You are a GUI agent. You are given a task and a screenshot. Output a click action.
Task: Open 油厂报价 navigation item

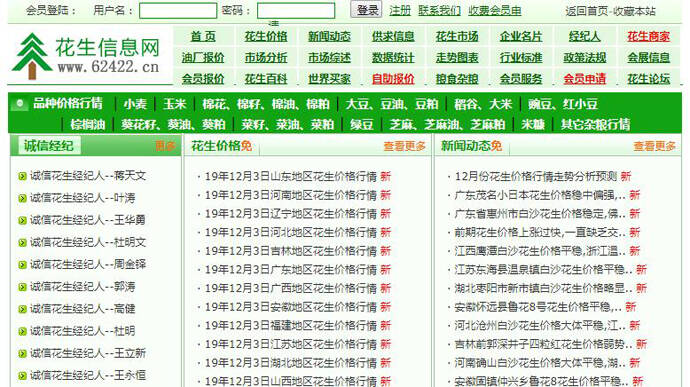pyautogui.click(x=203, y=58)
